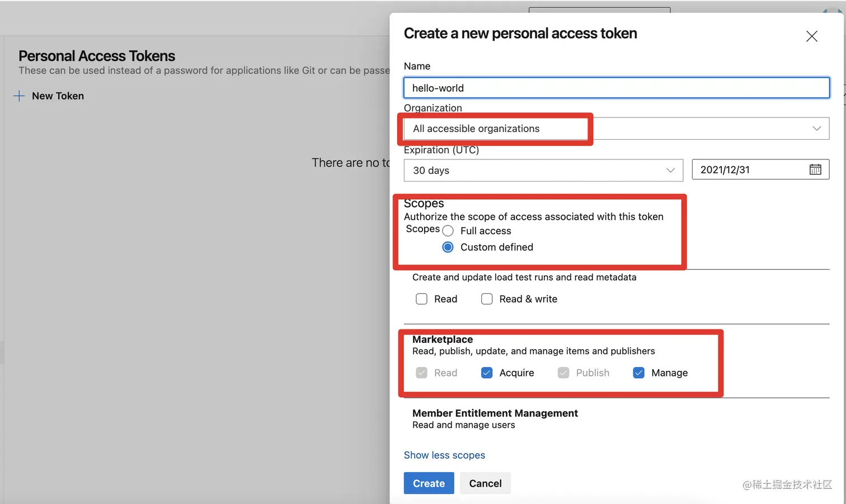The width and height of the screenshot is (846, 504).
Task: Click the expiration date field 2021/12/31
Action: pos(750,169)
